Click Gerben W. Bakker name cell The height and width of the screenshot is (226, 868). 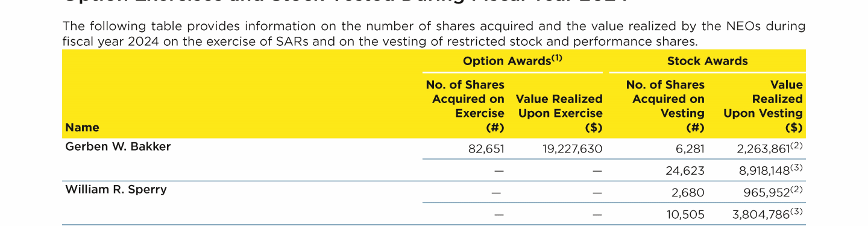tap(118, 146)
